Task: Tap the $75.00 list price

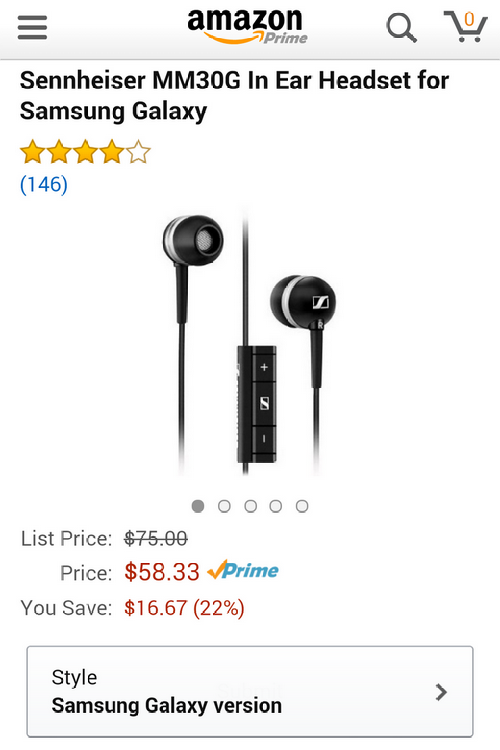Action: click(x=156, y=539)
